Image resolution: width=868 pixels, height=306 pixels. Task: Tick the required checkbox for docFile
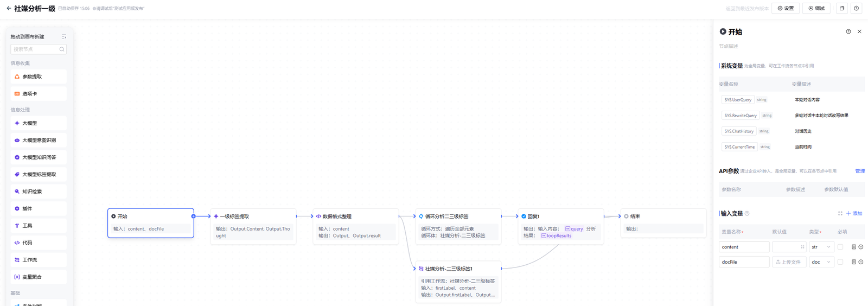point(840,262)
